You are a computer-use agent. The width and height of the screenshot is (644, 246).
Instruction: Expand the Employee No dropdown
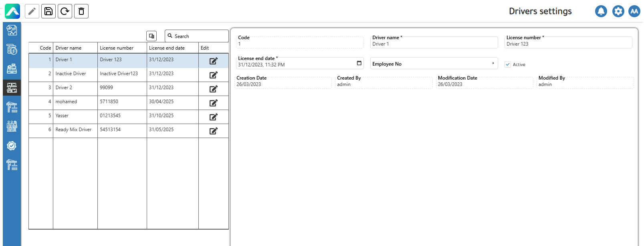click(x=493, y=64)
